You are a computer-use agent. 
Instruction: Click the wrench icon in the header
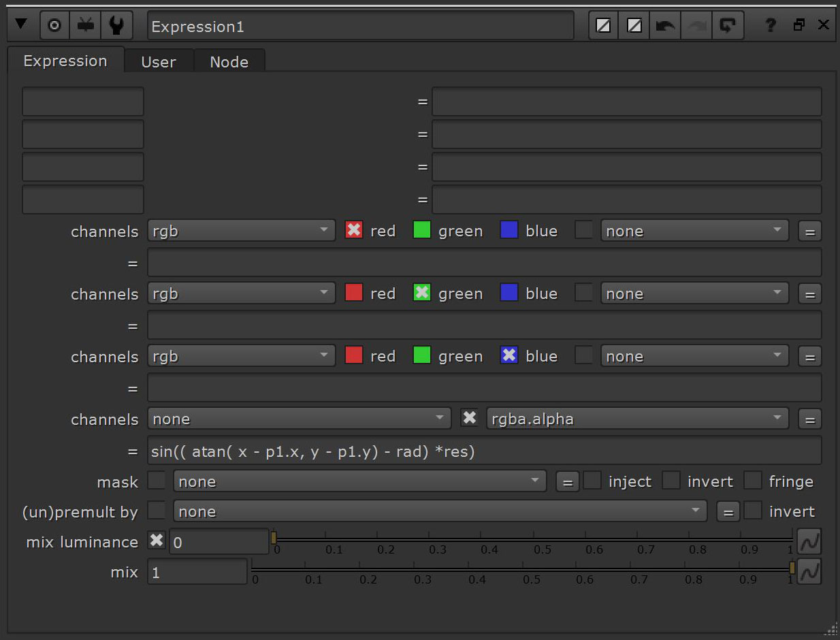click(x=116, y=25)
